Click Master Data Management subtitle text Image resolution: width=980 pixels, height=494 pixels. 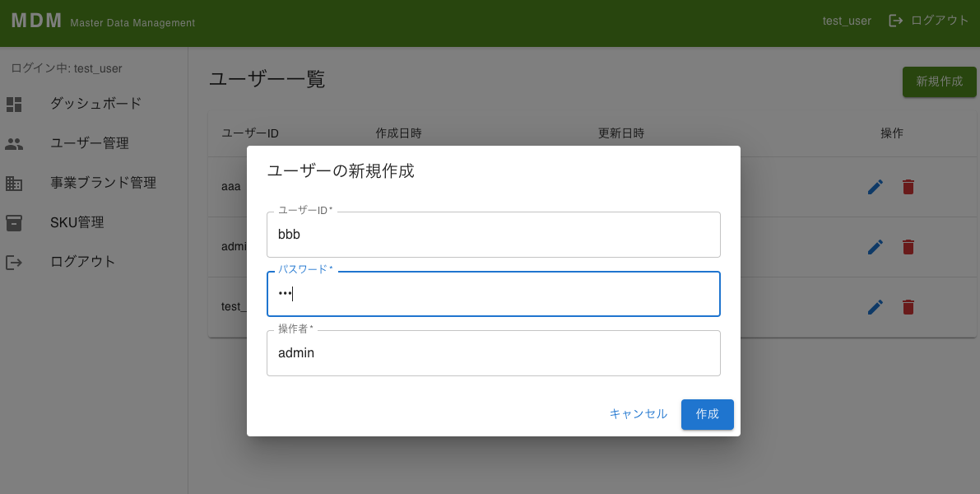(132, 23)
